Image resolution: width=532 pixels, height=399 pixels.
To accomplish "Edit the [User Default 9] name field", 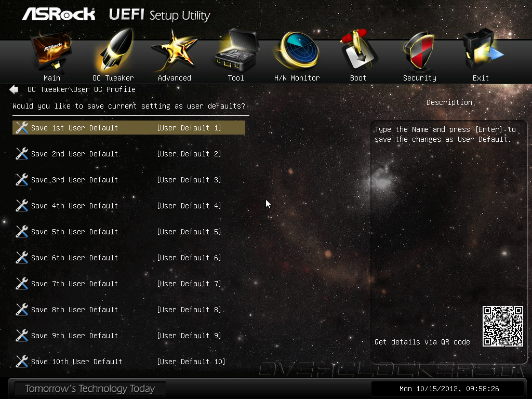I will point(189,336).
